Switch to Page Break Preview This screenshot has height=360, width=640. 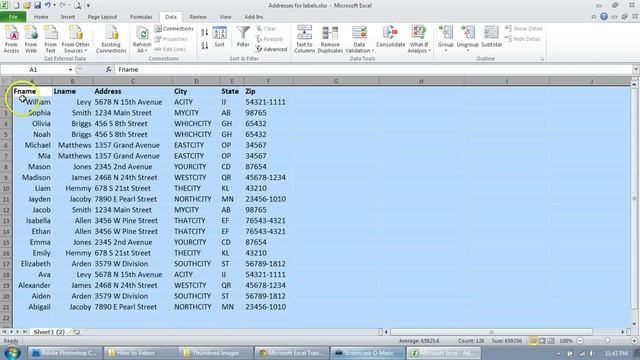tap(551, 341)
